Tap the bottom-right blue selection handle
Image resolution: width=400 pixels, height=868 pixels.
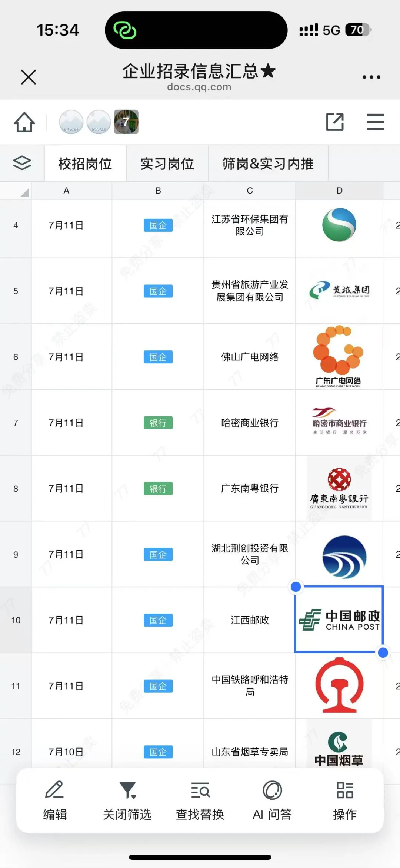point(383,653)
